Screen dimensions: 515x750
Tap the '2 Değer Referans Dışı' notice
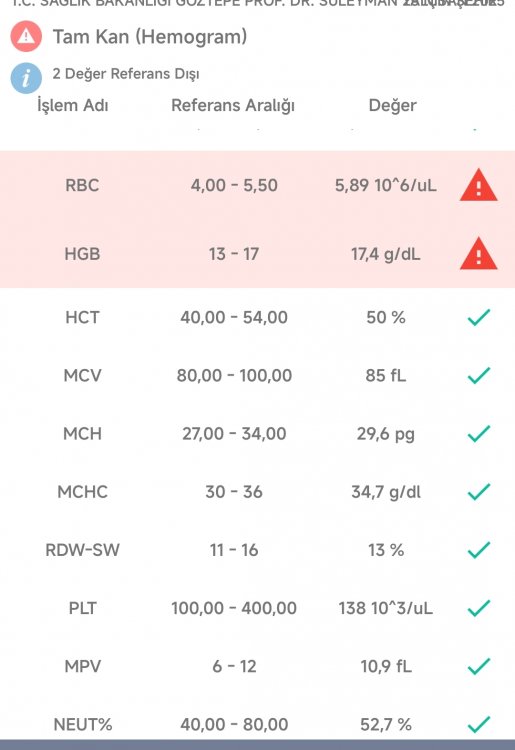point(126,74)
